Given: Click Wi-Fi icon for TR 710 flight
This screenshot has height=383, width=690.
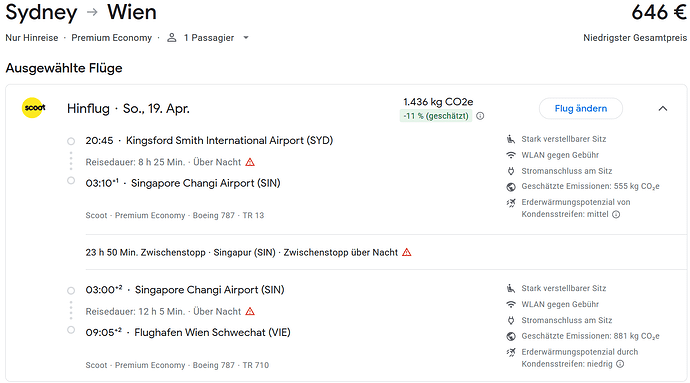Looking at the screenshot, I should (x=510, y=304).
